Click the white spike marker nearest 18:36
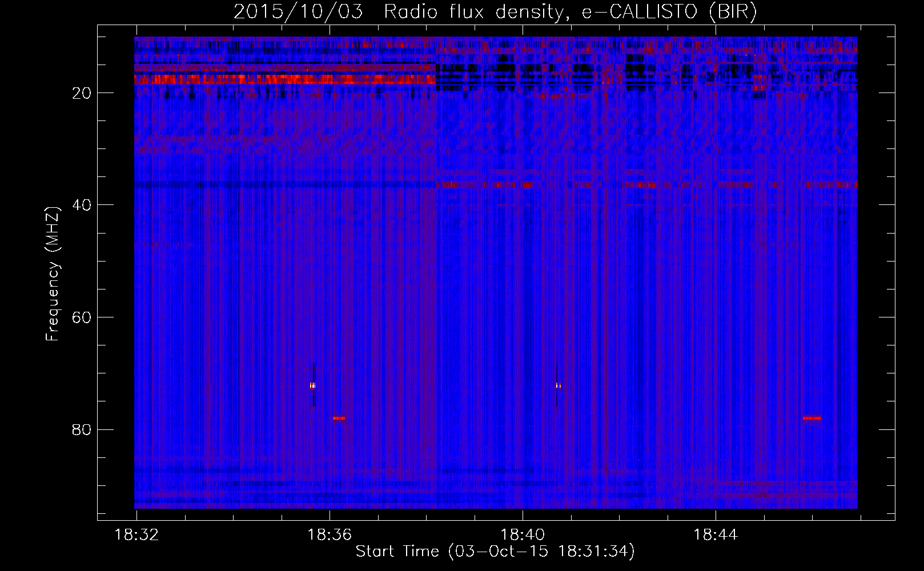This screenshot has width=924, height=571. tap(312, 385)
